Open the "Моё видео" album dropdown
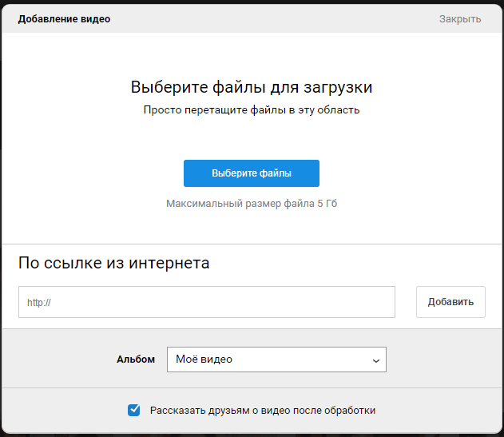 pyautogui.click(x=276, y=360)
